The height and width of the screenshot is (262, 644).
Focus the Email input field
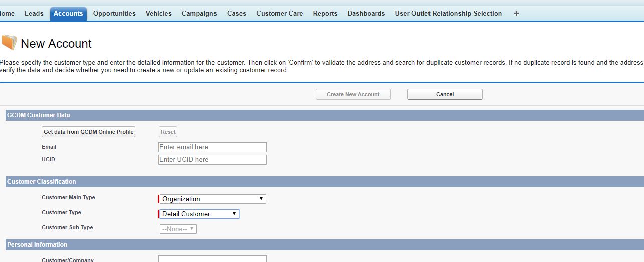tap(212, 147)
